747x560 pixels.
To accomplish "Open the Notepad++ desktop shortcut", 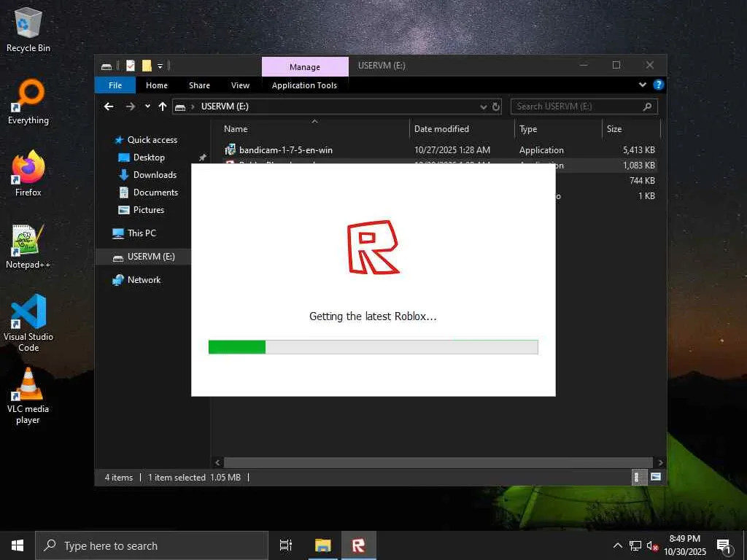I will coord(28,246).
